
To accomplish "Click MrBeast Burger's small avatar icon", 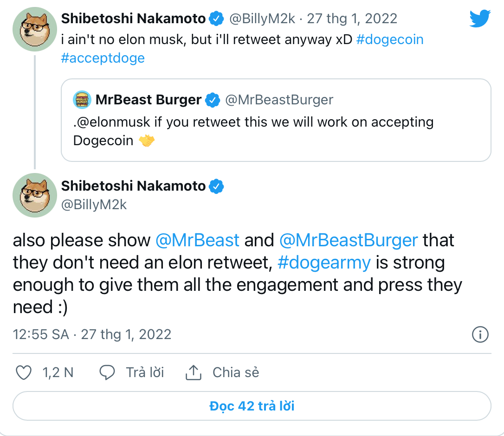I will tap(82, 100).
